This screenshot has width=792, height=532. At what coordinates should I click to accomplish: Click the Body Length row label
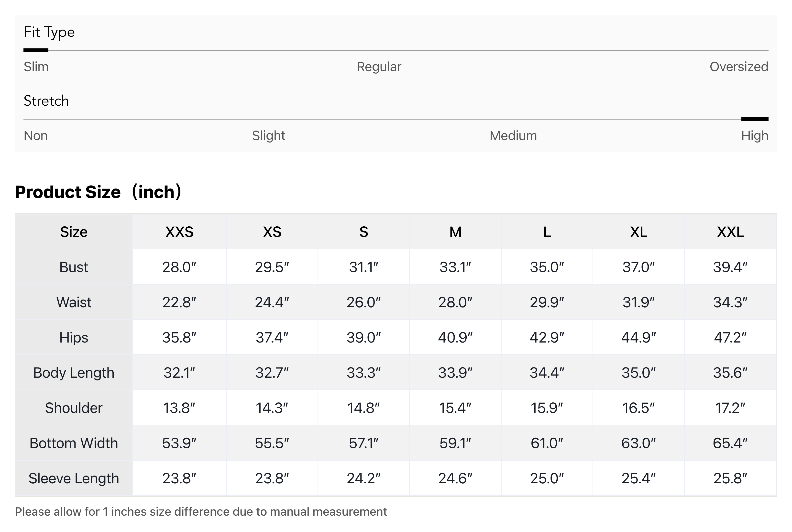coord(74,373)
